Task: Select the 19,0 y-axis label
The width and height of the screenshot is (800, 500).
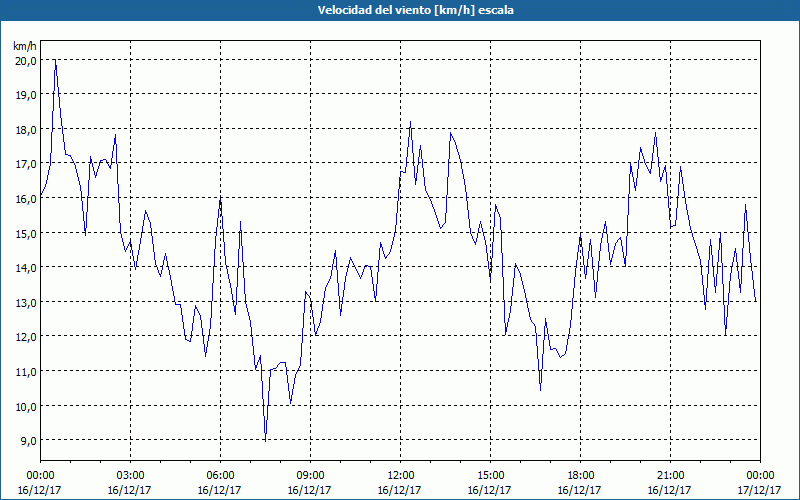Action: tap(26, 95)
